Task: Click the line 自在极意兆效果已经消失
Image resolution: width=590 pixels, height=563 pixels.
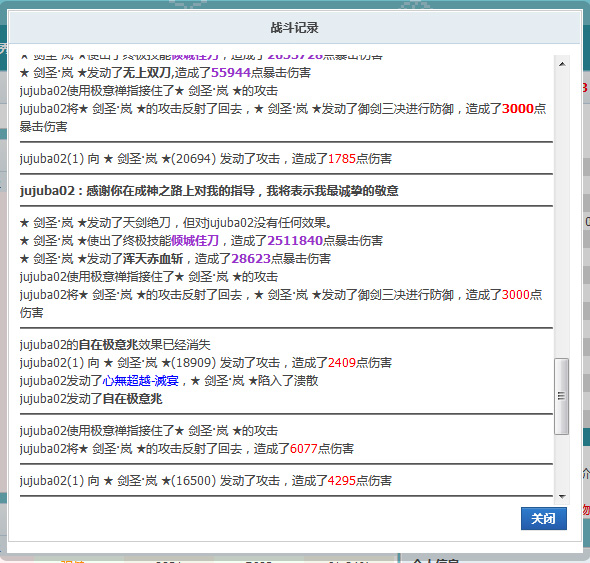Action: [115, 344]
